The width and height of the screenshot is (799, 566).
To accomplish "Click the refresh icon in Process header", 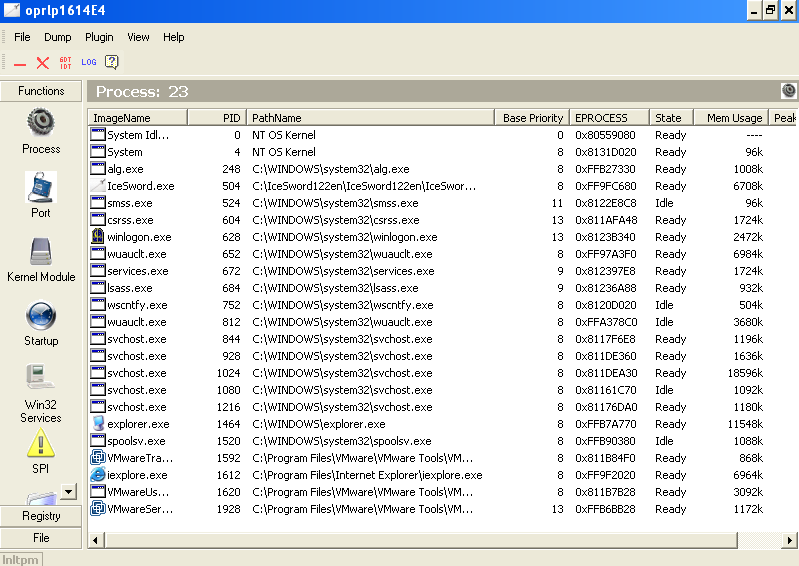I will click(x=788, y=91).
